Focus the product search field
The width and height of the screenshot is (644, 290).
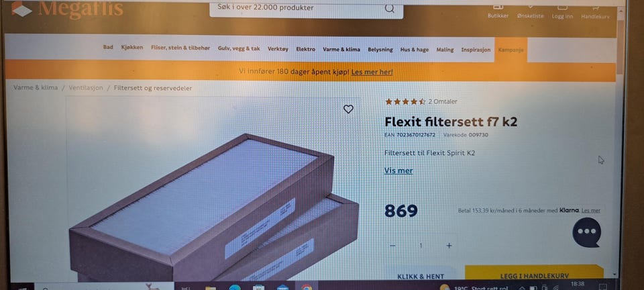pos(306,8)
